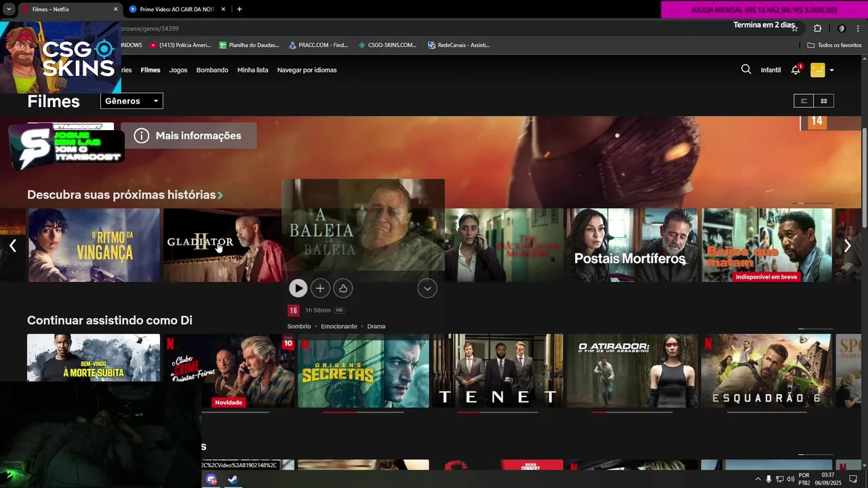This screenshot has width=868, height=488.
Task: Open Netflix notifications bell
Action: pos(796,70)
